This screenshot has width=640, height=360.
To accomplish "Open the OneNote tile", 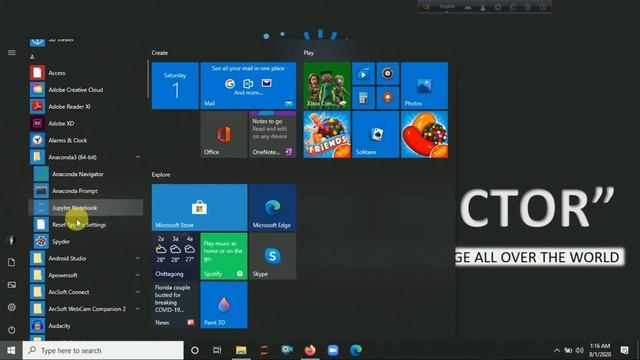I will click(x=273, y=134).
